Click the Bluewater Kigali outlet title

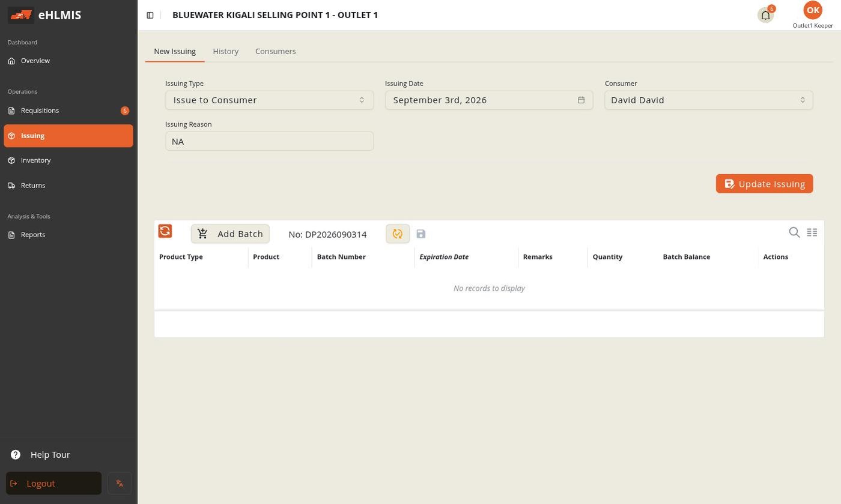pos(275,15)
